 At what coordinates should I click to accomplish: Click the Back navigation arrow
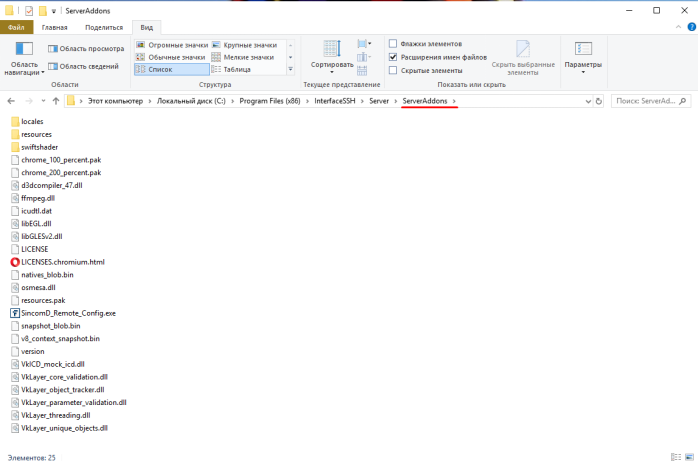point(10,101)
